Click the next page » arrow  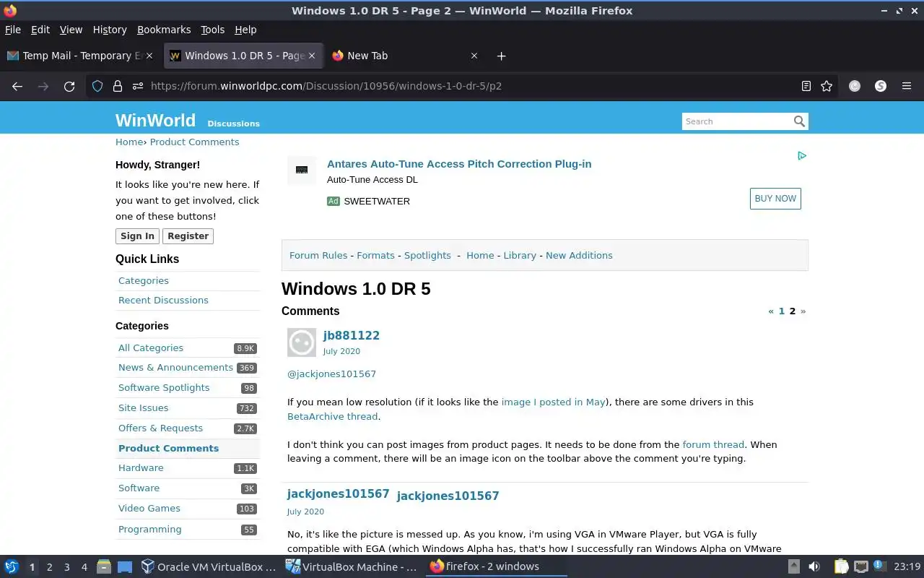point(803,311)
